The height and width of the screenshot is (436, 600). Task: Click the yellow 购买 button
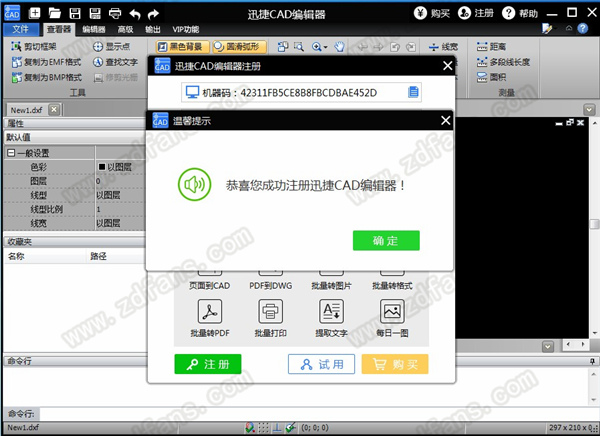click(395, 364)
